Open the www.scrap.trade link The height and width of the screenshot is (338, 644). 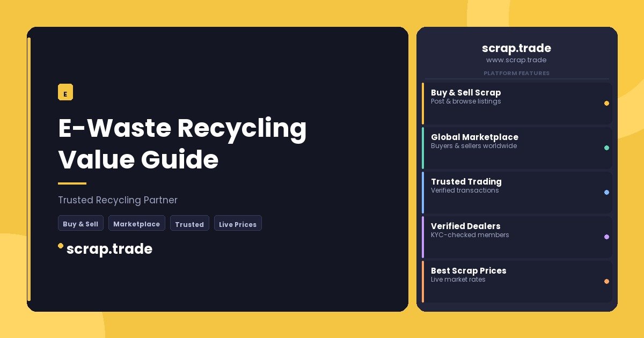(516, 60)
